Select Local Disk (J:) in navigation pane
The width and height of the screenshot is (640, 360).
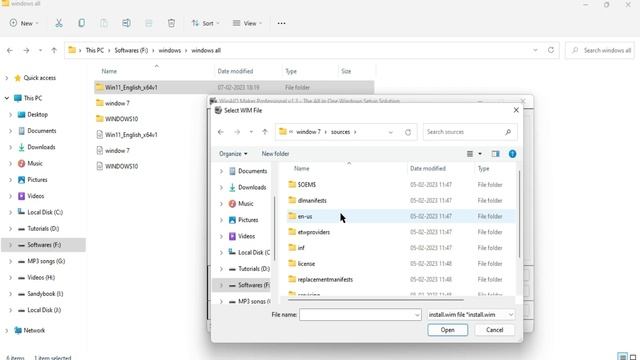point(44,310)
